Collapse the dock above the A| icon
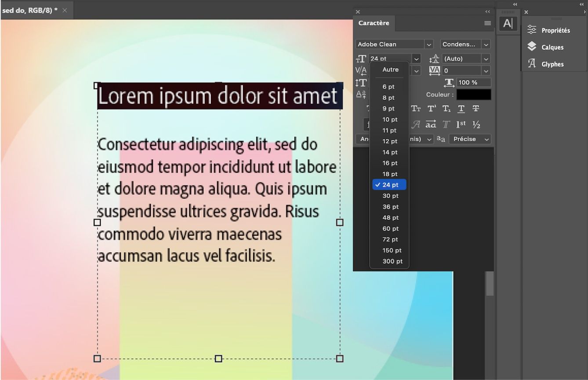The width and height of the screenshot is (588, 380). click(x=515, y=4)
